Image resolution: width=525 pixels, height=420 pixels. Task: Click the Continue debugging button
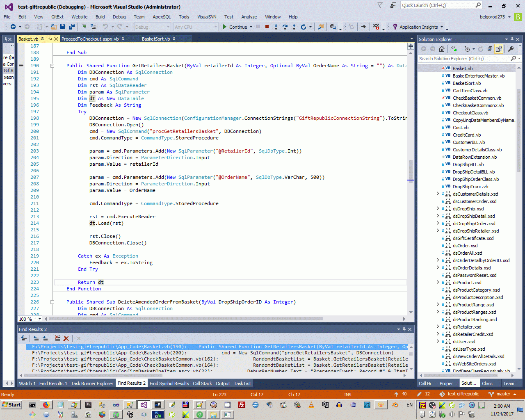[235, 27]
